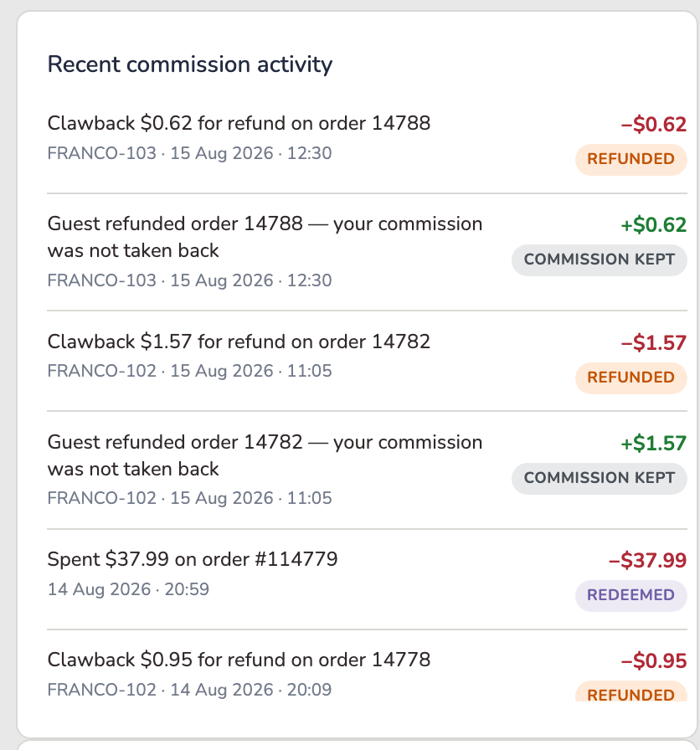Click the REFUNDED badge for order 14782

[x=631, y=378]
